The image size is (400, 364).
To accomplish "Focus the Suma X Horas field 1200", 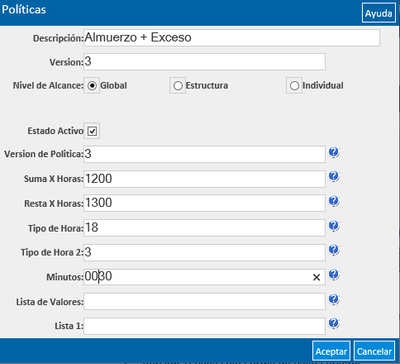I will click(x=204, y=179).
